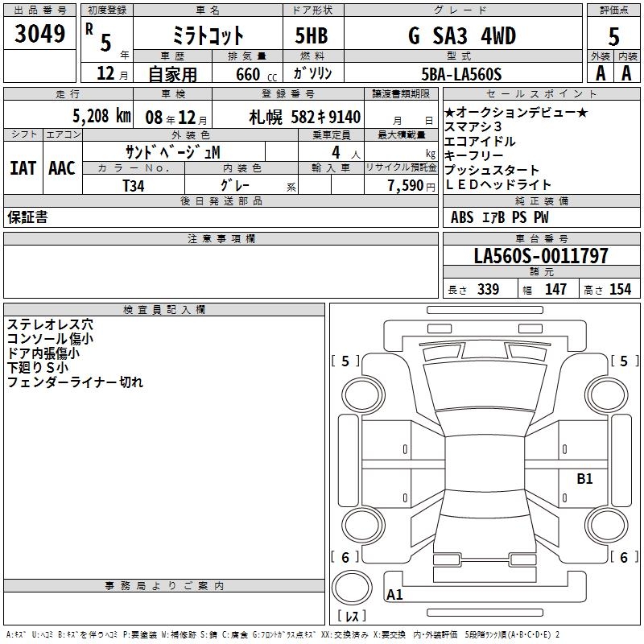The width and height of the screenshot is (644, 644).
Task: Click the 事務局よりご案内 header
Action: click(164, 586)
